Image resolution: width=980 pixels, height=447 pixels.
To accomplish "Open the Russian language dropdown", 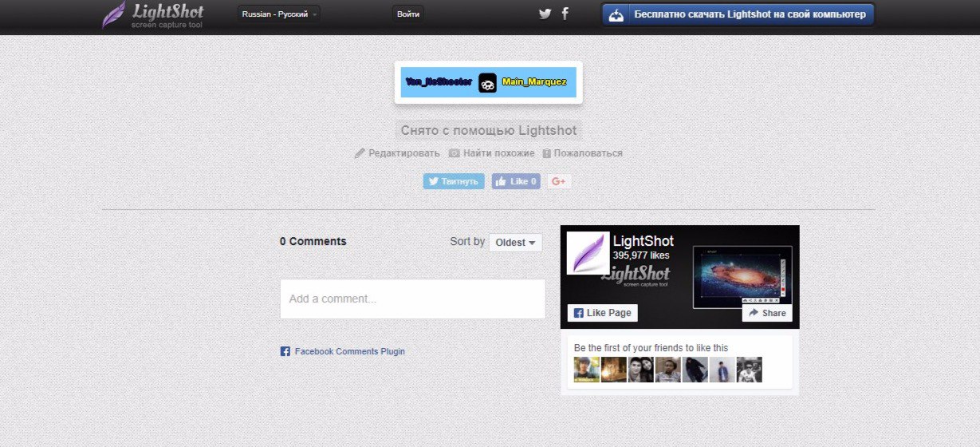I will (x=279, y=14).
